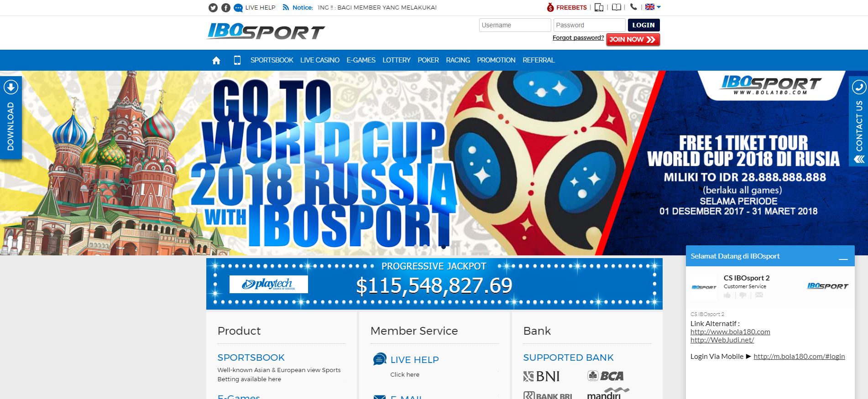Open the Facebook icon link

pyautogui.click(x=225, y=8)
